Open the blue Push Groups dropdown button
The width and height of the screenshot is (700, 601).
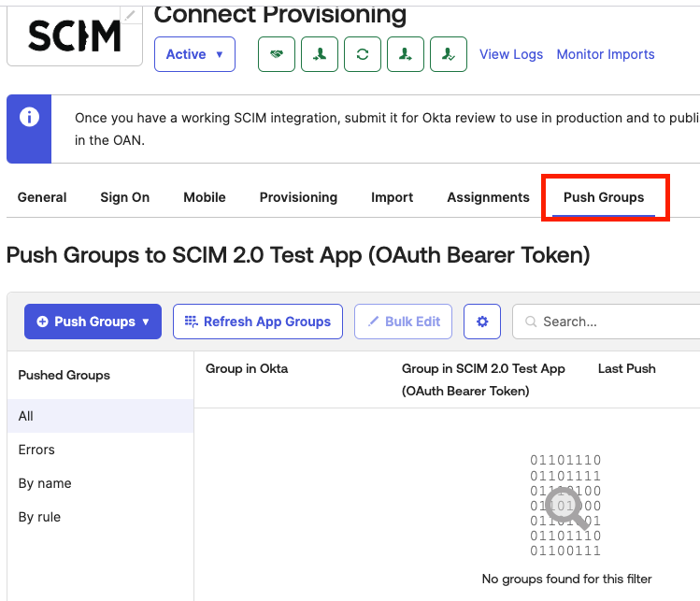point(93,322)
